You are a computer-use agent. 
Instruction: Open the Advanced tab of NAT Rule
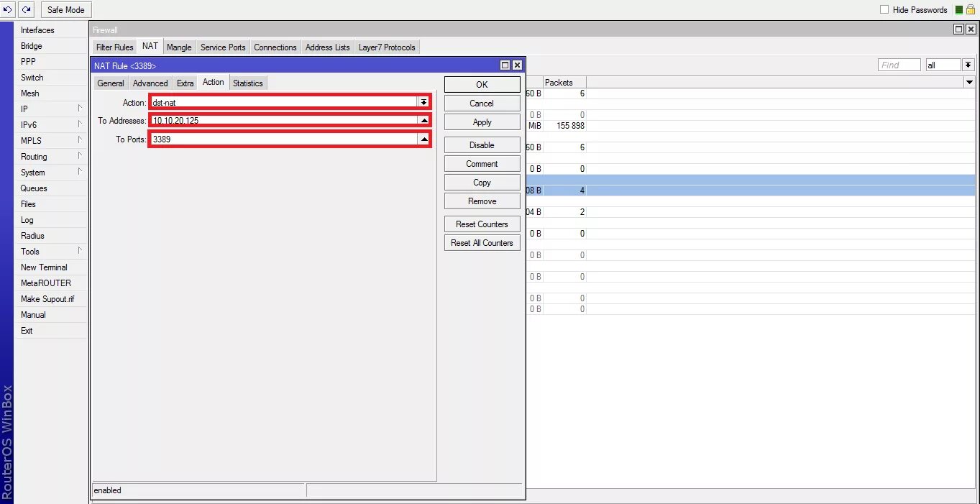coord(150,83)
